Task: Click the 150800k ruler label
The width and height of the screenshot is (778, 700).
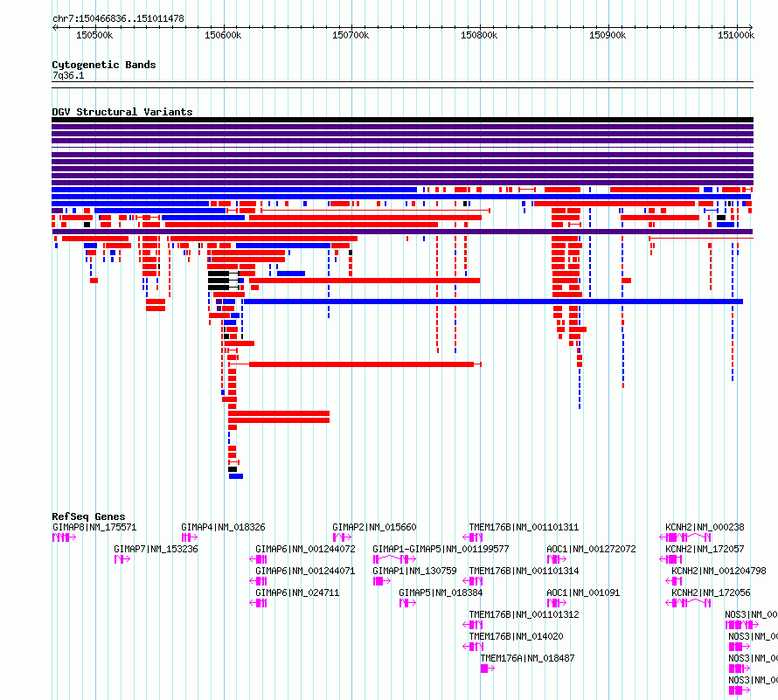Action: pos(479,35)
